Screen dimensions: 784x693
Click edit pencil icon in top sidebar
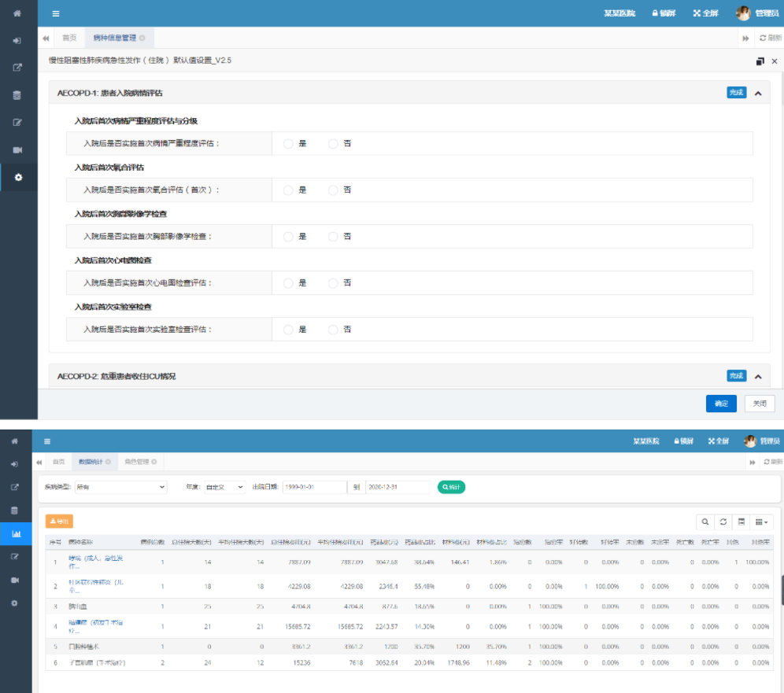17,123
